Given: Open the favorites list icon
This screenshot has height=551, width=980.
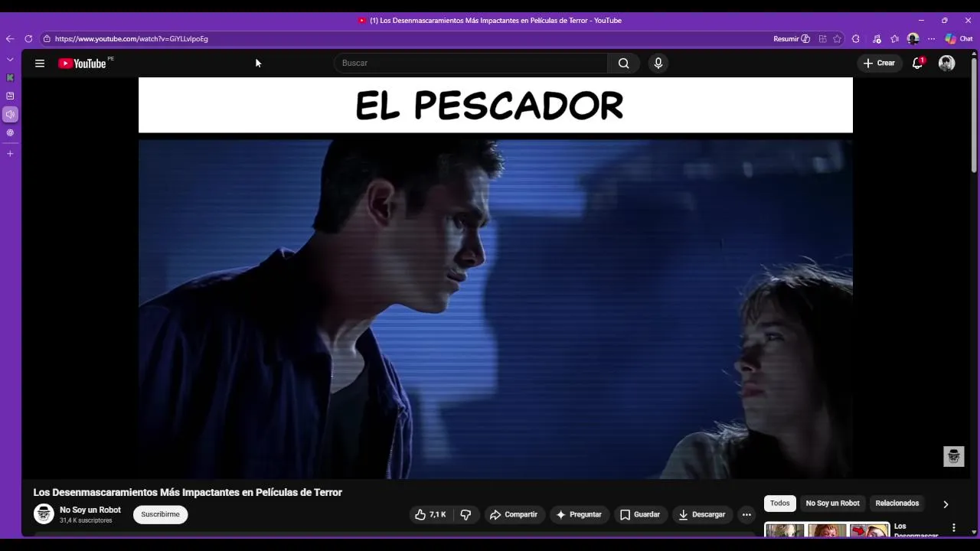Looking at the screenshot, I should tap(894, 39).
